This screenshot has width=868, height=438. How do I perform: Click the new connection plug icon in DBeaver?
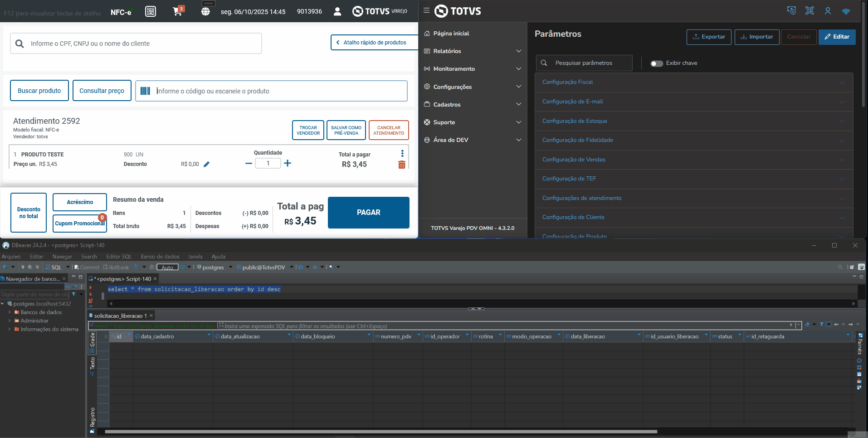[x=5, y=267]
